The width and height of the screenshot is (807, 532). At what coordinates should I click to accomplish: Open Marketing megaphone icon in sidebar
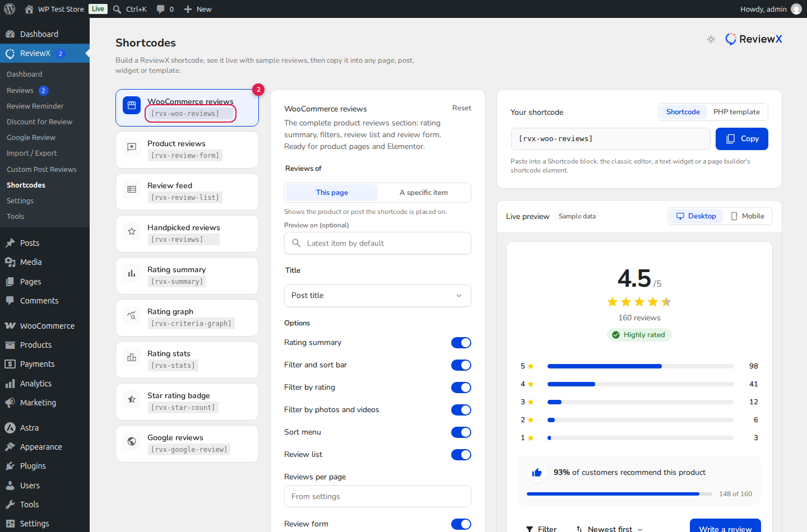pos(10,403)
